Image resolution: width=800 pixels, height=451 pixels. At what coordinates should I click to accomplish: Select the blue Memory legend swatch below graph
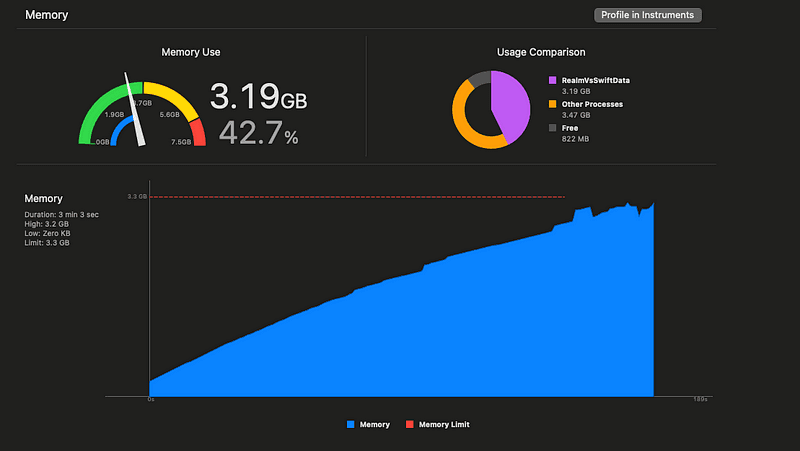click(349, 424)
